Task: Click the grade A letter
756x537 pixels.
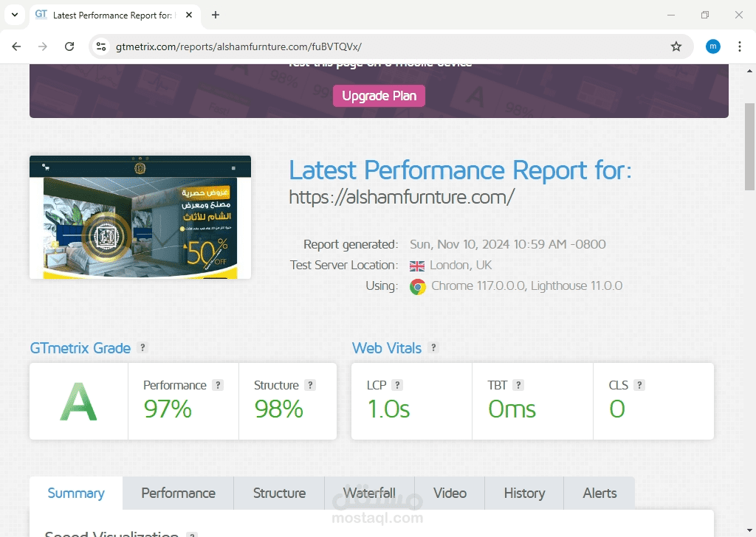Action: pos(78,401)
